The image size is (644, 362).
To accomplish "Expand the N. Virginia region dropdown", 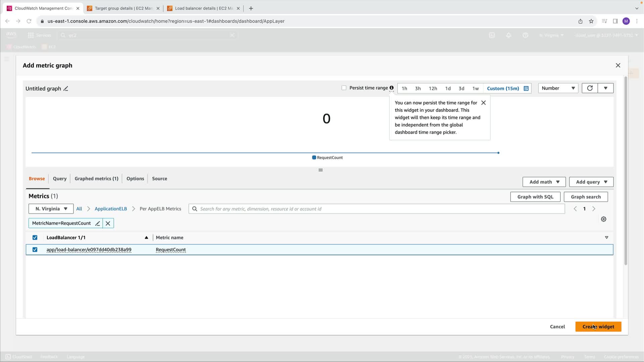I will click(x=51, y=209).
